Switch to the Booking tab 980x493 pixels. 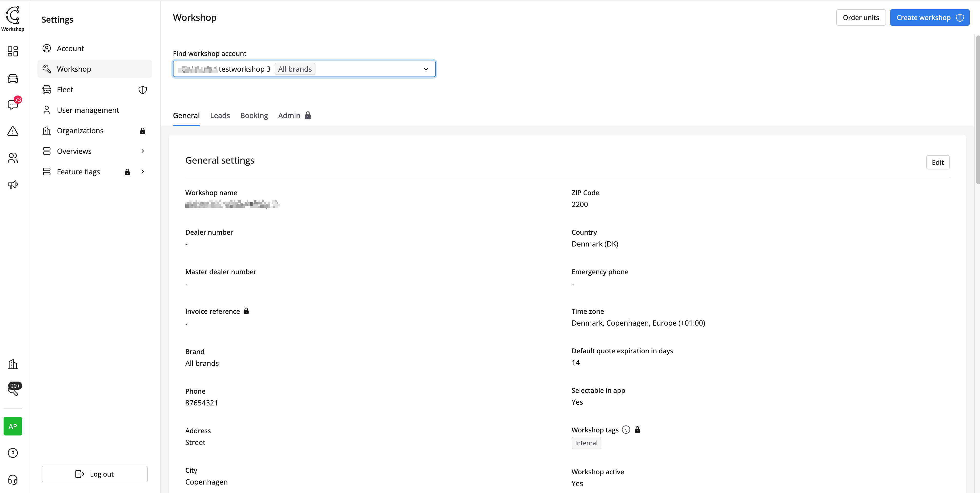[254, 115]
